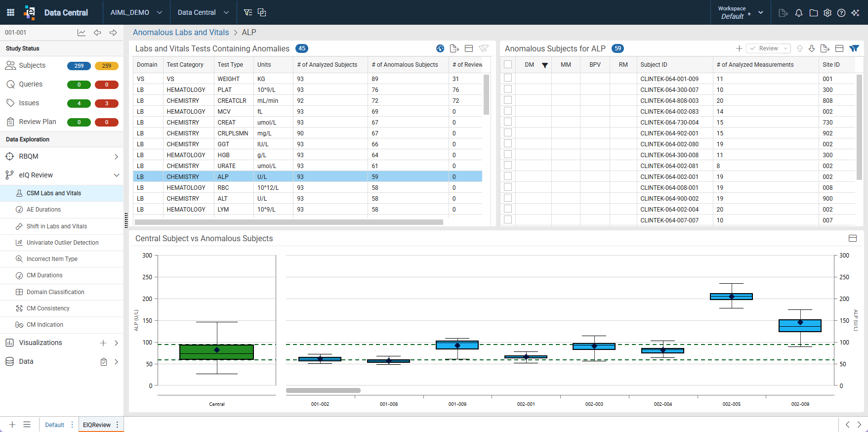
Task: Select AE Durations in the sidebar
Action: point(43,210)
